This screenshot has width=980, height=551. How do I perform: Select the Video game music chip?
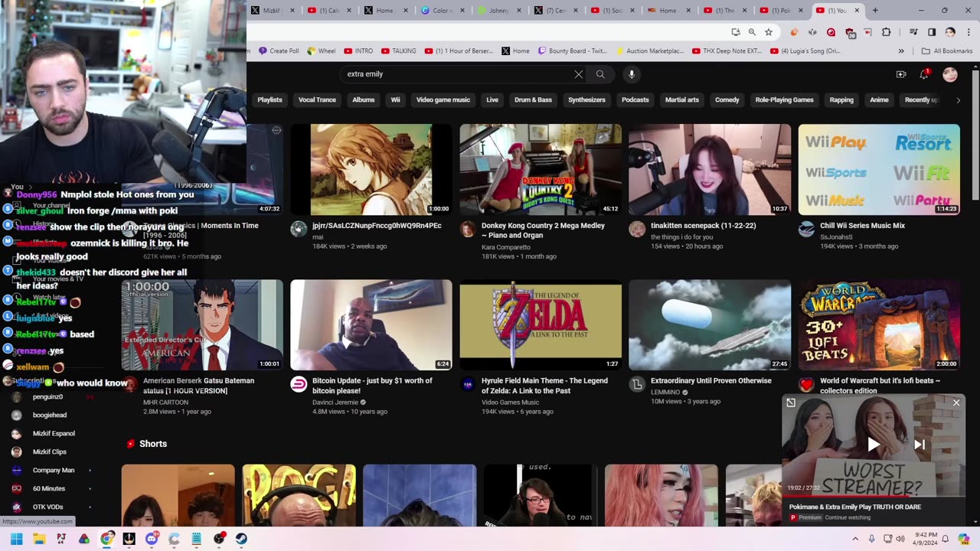(x=443, y=100)
